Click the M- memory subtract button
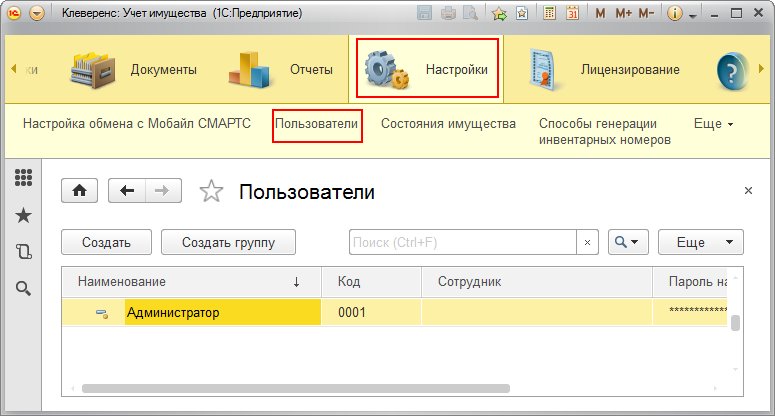Image resolution: width=775 pixels, height=416 pixels. pyautogui.click(x=646, y=13)
